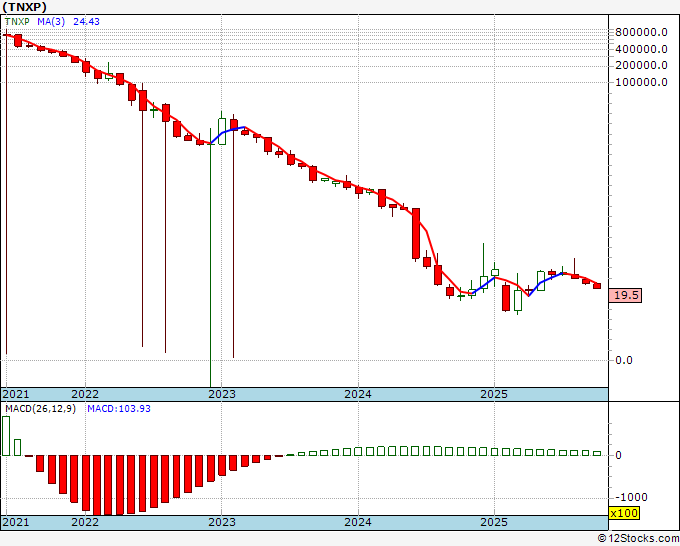Click the 2023 label on price timeline

pos(222,394)
